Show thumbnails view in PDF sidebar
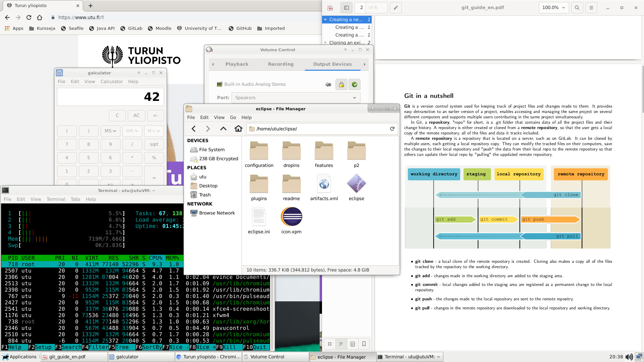 (x=330, y=344)
